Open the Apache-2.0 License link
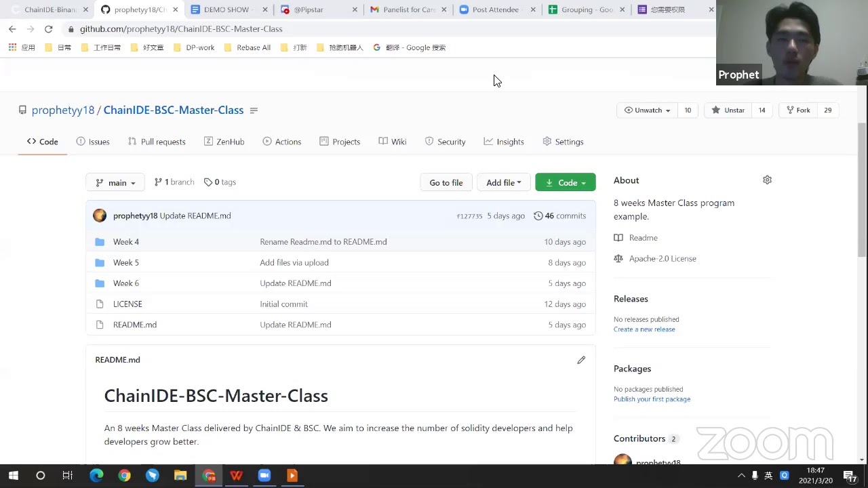The width and height of the screenshot is (868, 488). [x=655, y=258]
